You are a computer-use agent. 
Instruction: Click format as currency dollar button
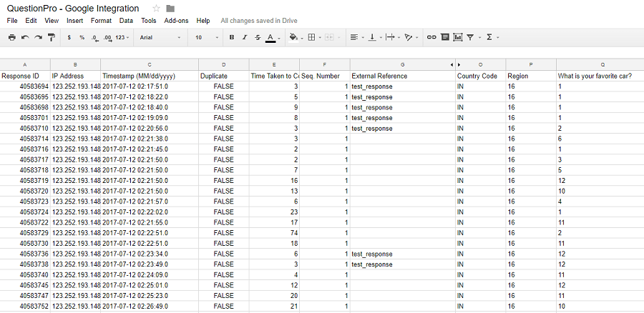69,37
